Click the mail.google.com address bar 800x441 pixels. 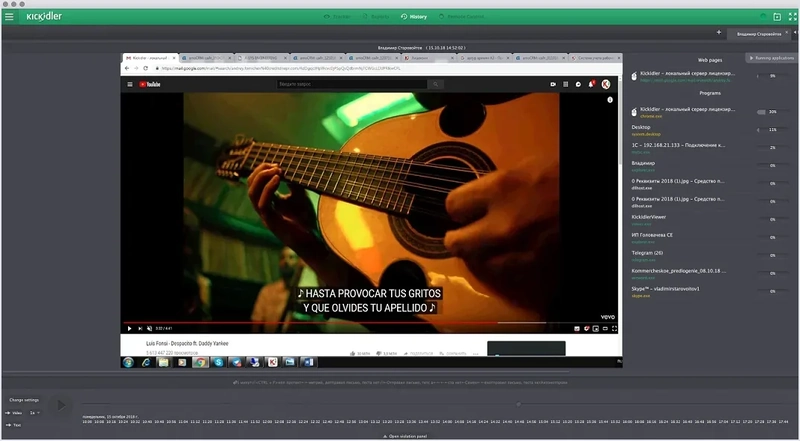[385, 68]
